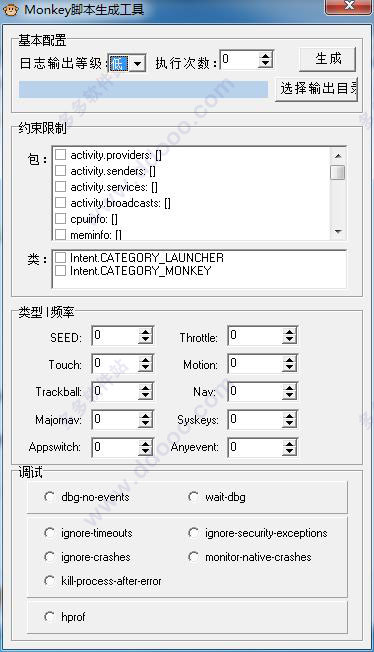Check Intent.CATEGORY_LAUNCHER checkbox
The image size is (374, 652).
point(61,258)
